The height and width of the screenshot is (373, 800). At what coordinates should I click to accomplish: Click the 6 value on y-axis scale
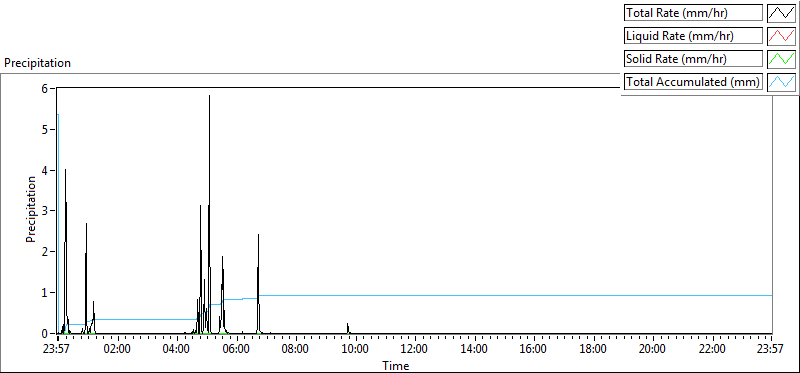[x=44, y=88]
